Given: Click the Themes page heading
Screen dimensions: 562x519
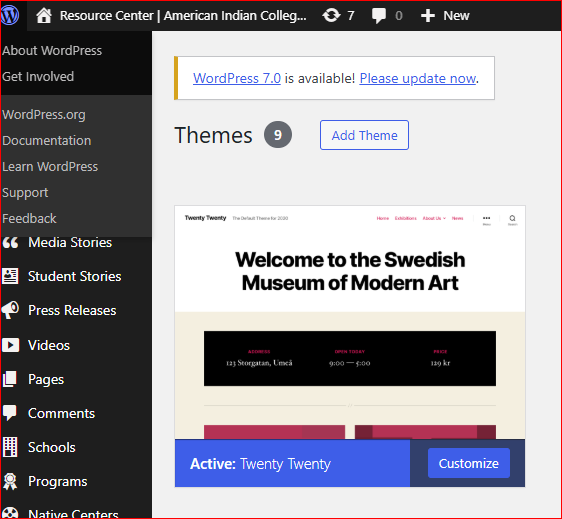Looking at the screenshot, I should 213,135.
